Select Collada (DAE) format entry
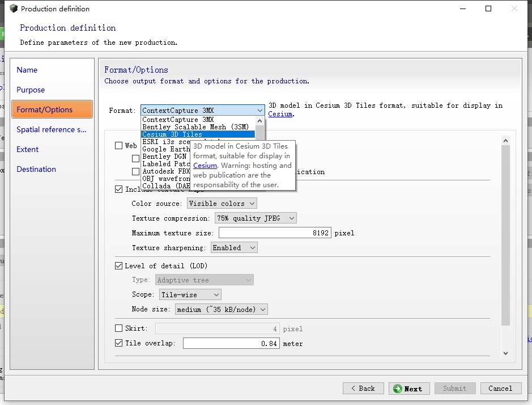 [x=166, y=186]
